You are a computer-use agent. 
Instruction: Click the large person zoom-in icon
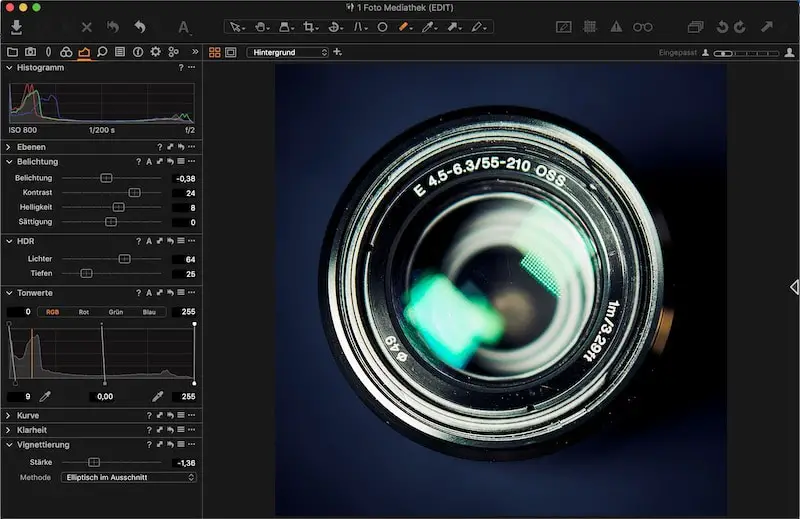789,52
